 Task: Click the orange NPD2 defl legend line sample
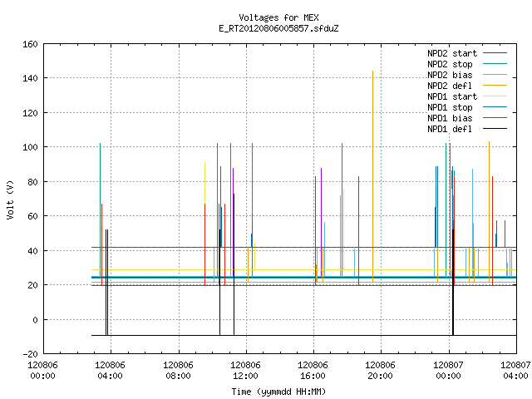pyautogui.click(x=495, y=86)
